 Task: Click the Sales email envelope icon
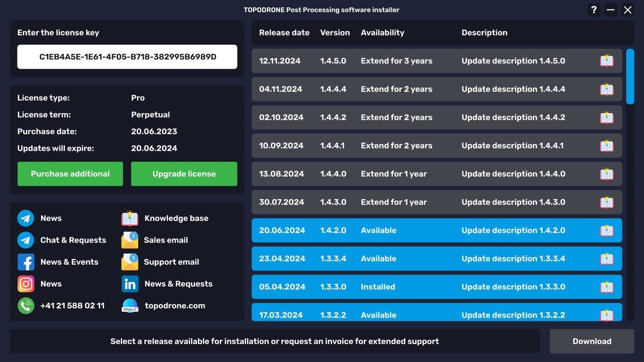coord(129,240)
